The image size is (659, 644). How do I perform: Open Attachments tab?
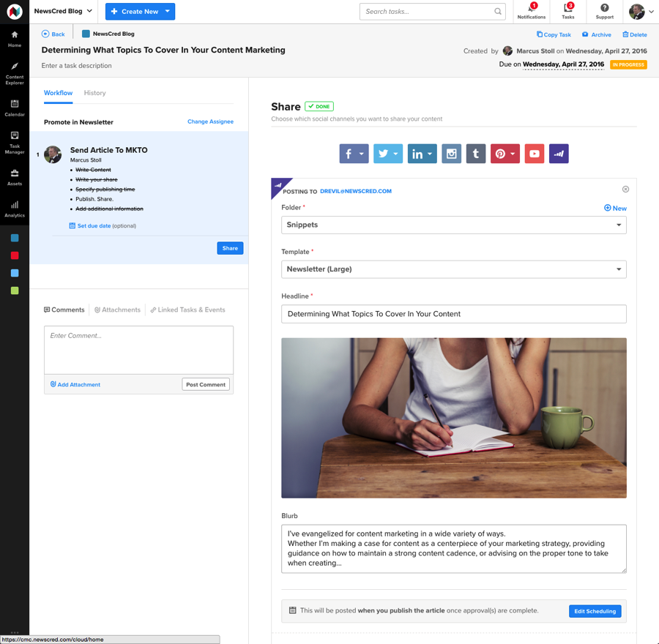pos(117,310)
